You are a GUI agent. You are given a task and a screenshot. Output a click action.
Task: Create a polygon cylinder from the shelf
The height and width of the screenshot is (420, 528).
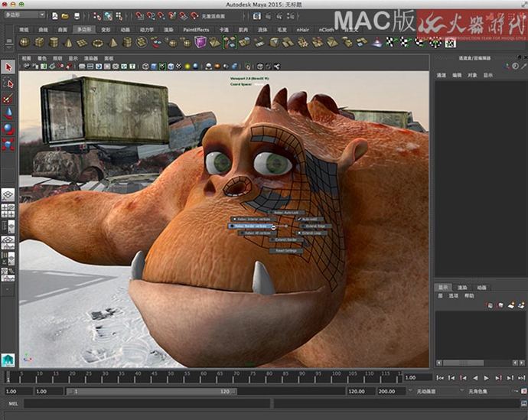tap(54, 43)
